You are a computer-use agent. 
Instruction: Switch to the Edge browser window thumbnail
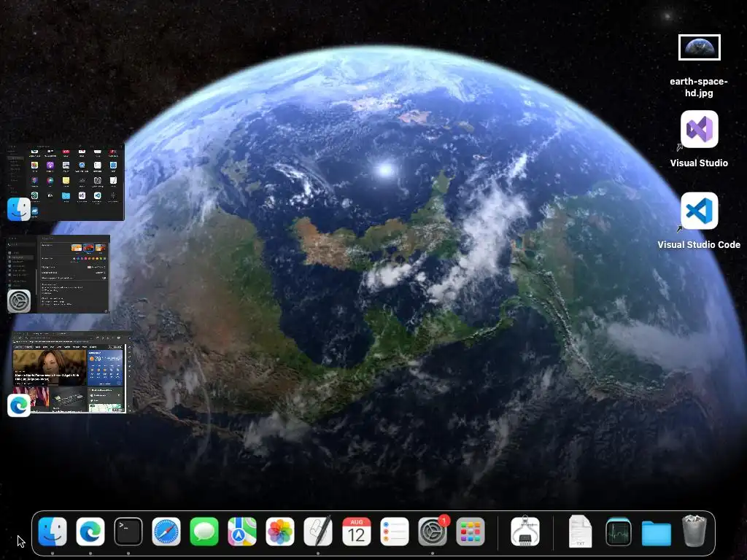pyautogui.click(x=69, y=373)
